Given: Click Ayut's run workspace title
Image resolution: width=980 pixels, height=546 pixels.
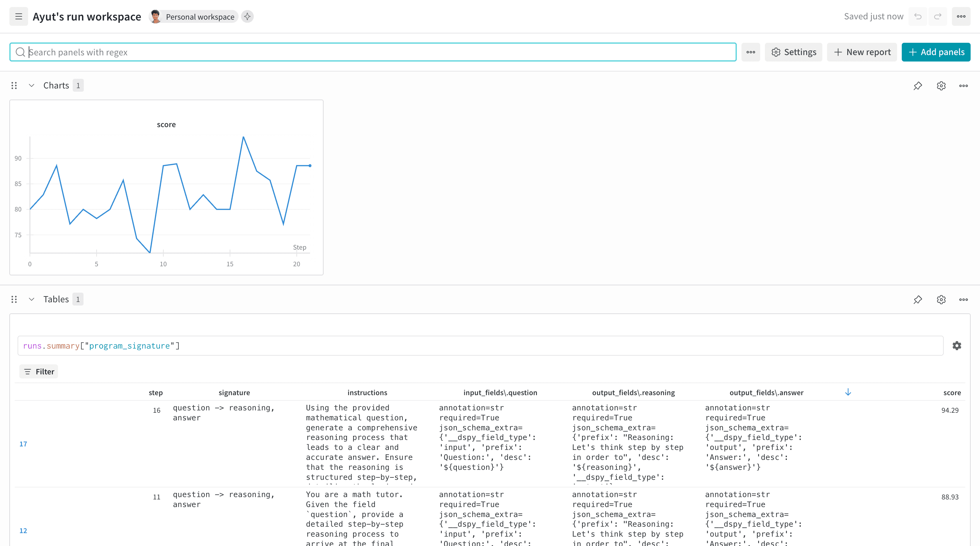Looking at the screenshot, I should pos(87,16).
